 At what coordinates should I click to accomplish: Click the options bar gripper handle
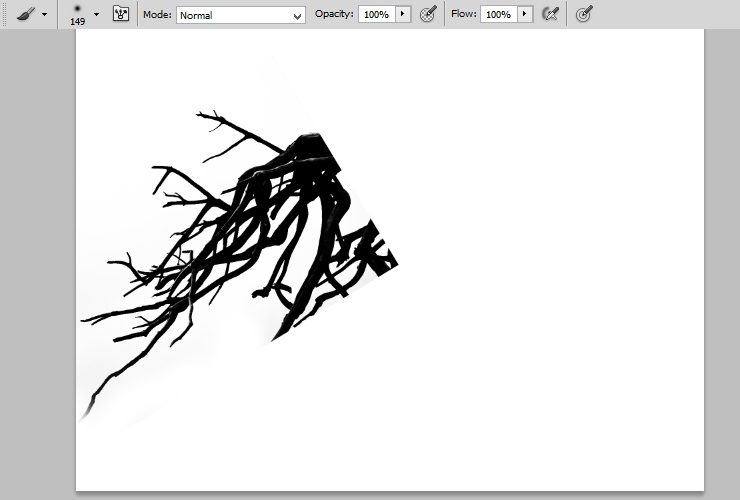pyautogui.click(x=5, y=14)
